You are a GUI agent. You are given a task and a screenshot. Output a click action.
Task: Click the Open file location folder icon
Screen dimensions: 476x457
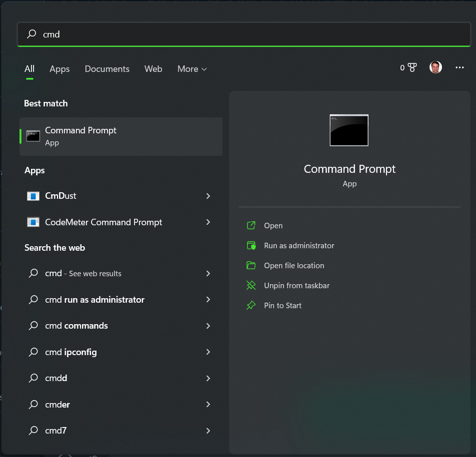251,265
